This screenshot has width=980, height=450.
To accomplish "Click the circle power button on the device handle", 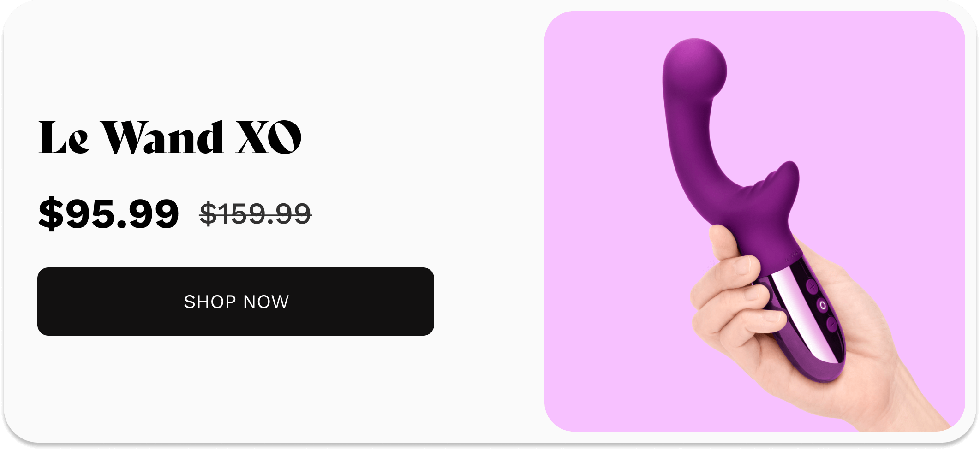I will pyautogui.click(x=823, y=306).
